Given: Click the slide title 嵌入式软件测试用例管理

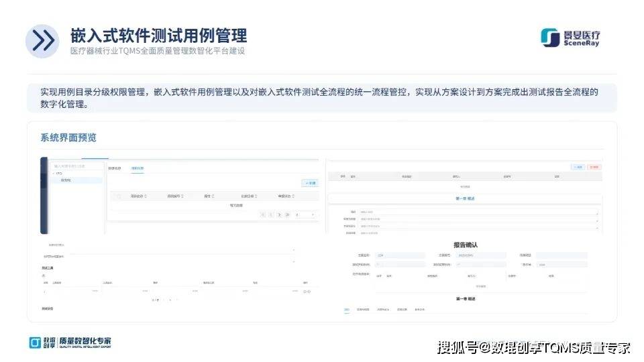Looking at the screenshot, I should coord(158,36).
